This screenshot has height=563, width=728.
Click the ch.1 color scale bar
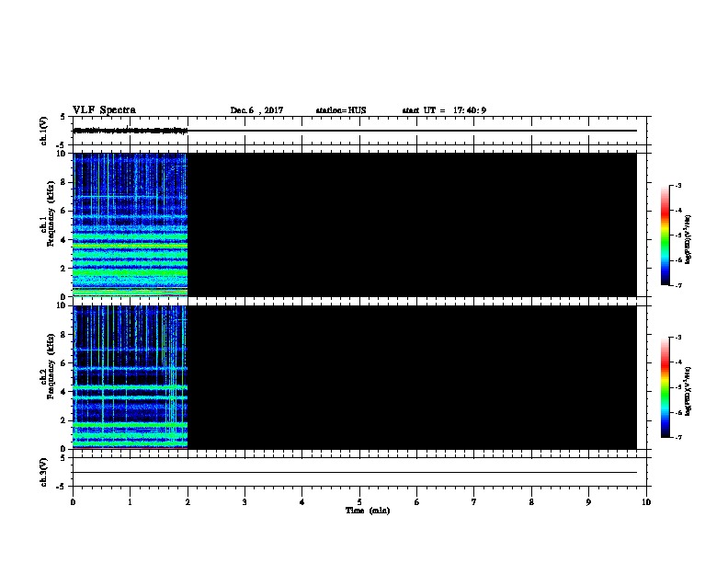click(665, 236)
